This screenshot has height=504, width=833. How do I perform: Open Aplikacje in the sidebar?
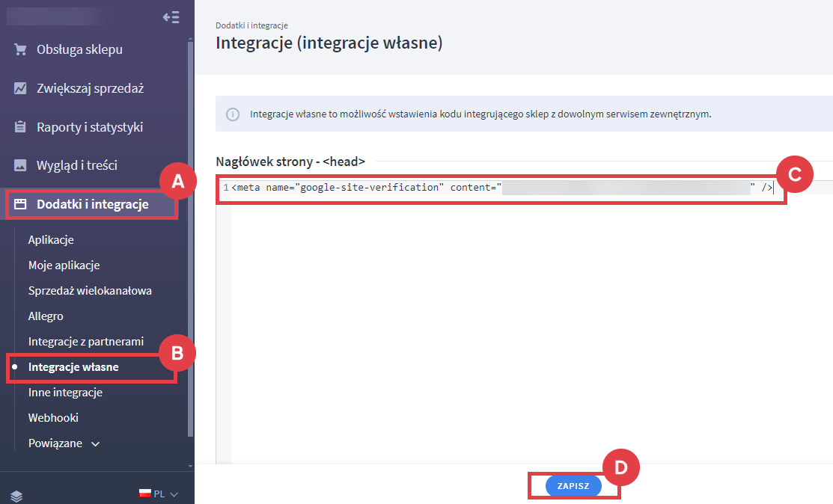51,240
